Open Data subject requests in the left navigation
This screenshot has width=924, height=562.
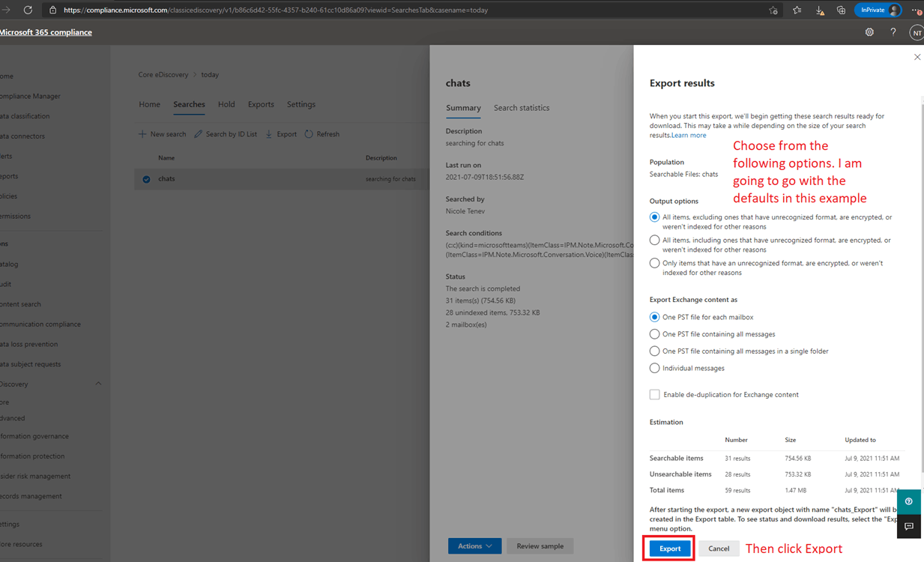tap(30, 364)
